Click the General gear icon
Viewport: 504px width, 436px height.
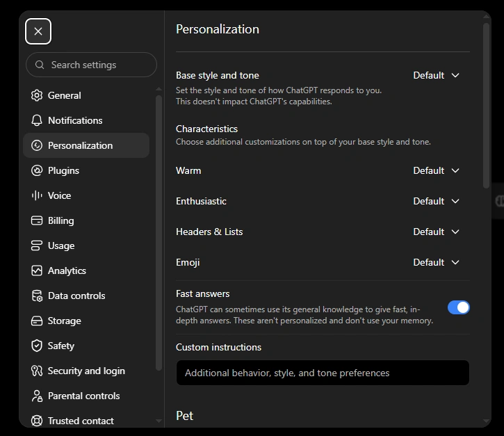37,95
